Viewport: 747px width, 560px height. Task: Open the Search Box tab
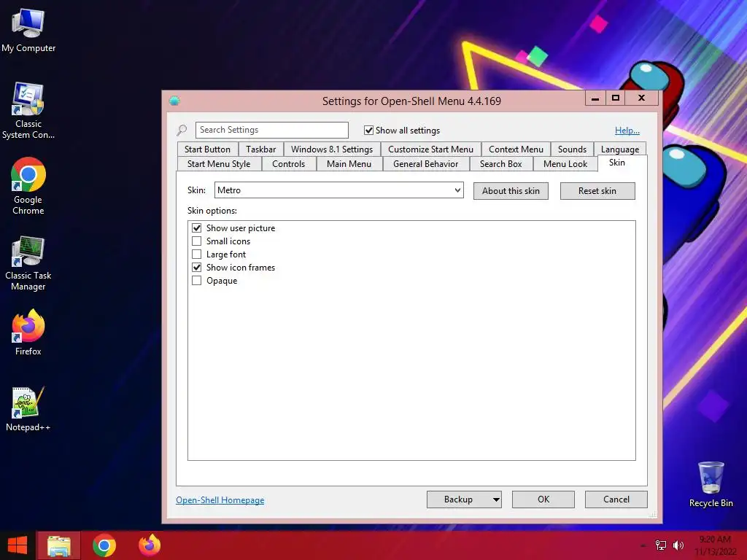[x=500, y=164]
